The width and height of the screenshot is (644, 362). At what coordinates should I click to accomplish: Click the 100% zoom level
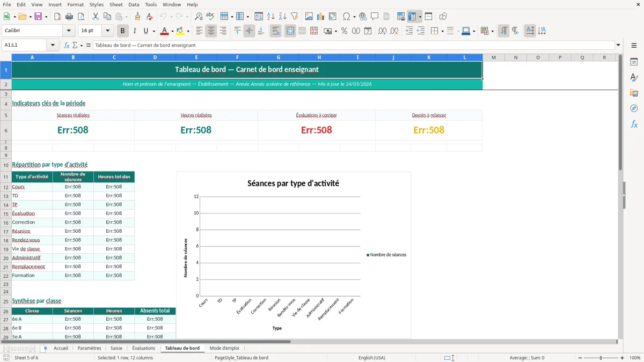(x=634, y=358)
